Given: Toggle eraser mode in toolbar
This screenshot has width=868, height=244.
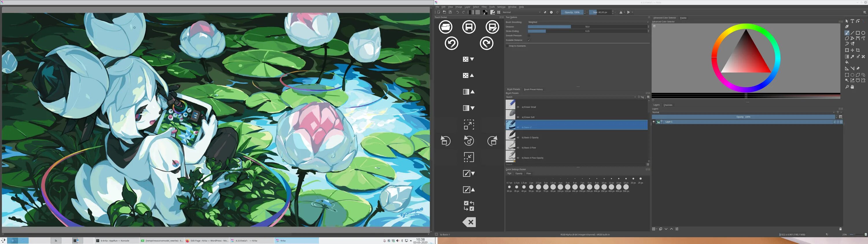Looking at the screenshot, I should 545,12.
